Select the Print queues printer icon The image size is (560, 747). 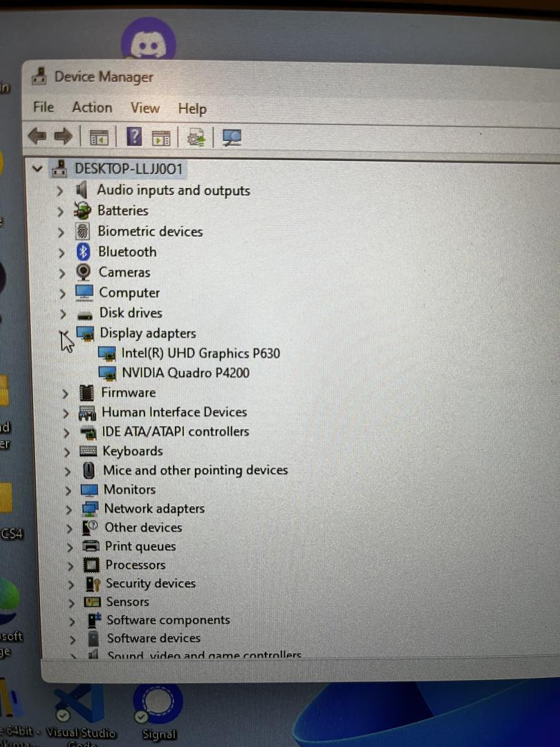coord(91,546)
